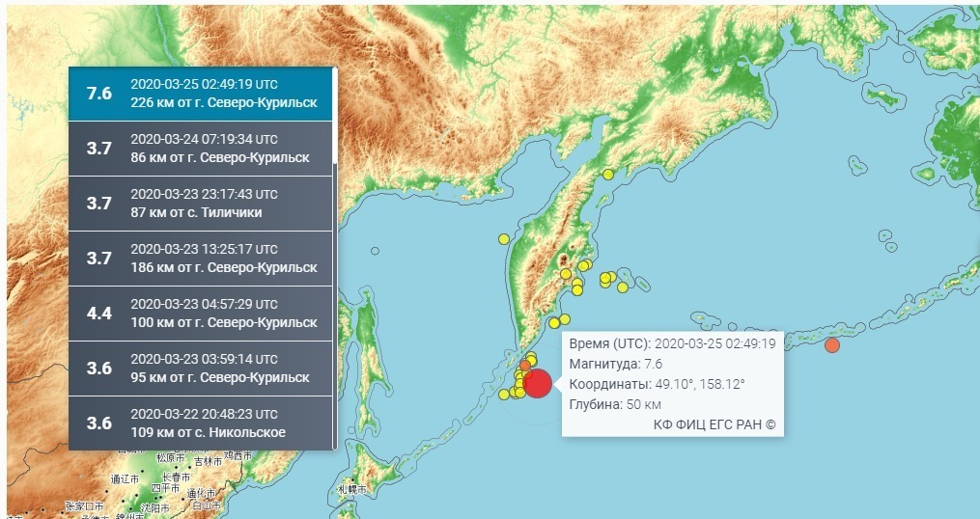Screen dimensions: 980x519
Task: Click the large red magnitude 7.6 epicenter marker
Action: 538,383
